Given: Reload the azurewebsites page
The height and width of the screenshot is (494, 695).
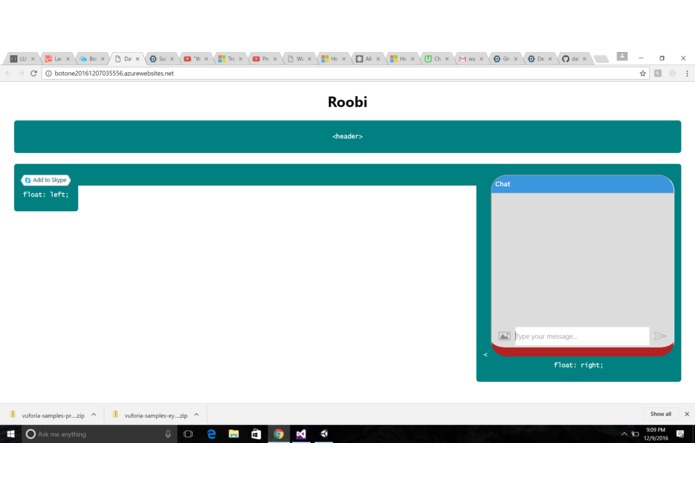Looking at the screenshot, I should (34, 74).
